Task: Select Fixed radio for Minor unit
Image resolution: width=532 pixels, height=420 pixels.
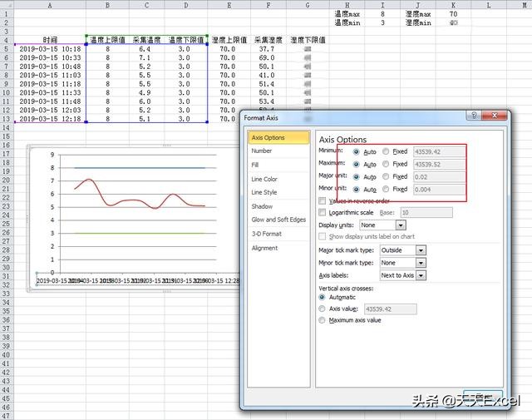Action: tap(386, 189)
